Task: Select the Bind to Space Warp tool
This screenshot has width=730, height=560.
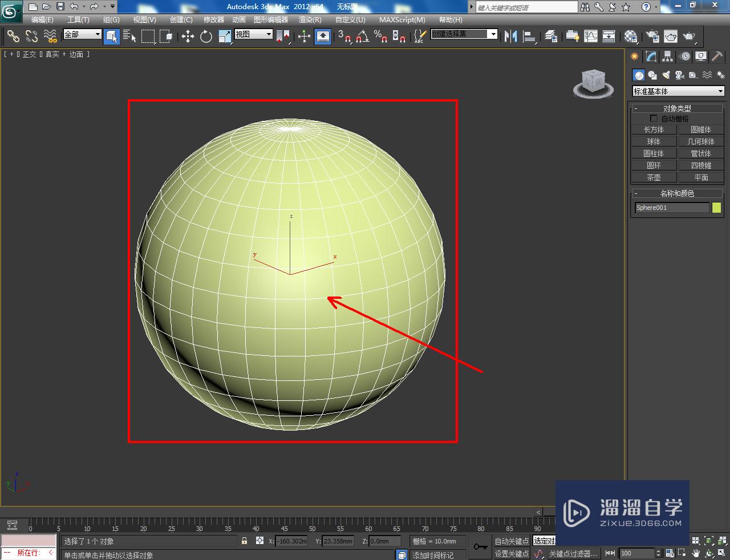Action: (x=50, y=36)
